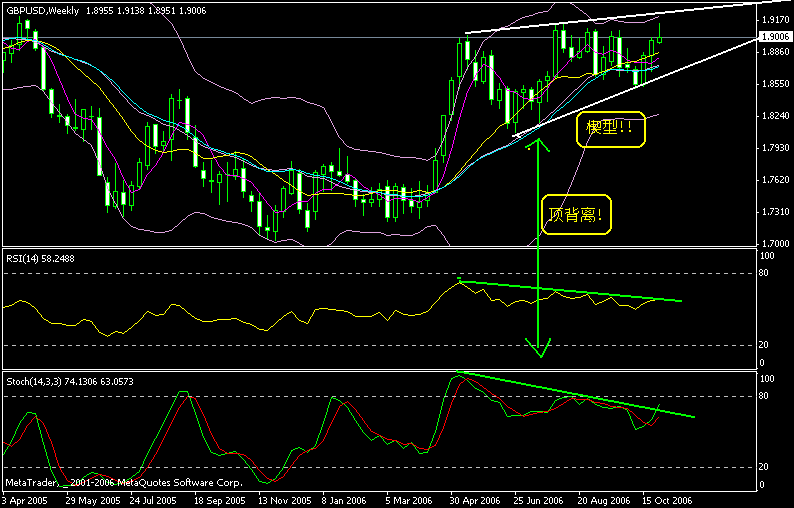Click the 1.7000 price scale label
The width and height of the screenshot is (794, 508).
[775, 244]
